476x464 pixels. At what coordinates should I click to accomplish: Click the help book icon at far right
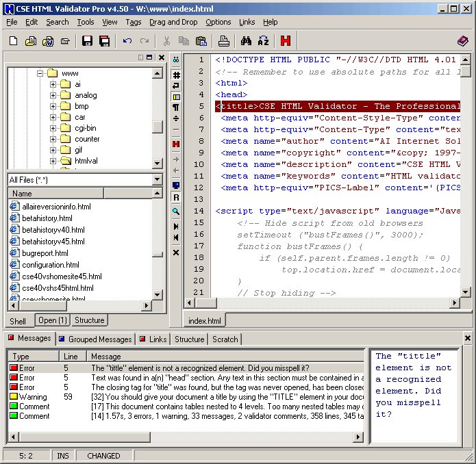[x=463, y=41]
